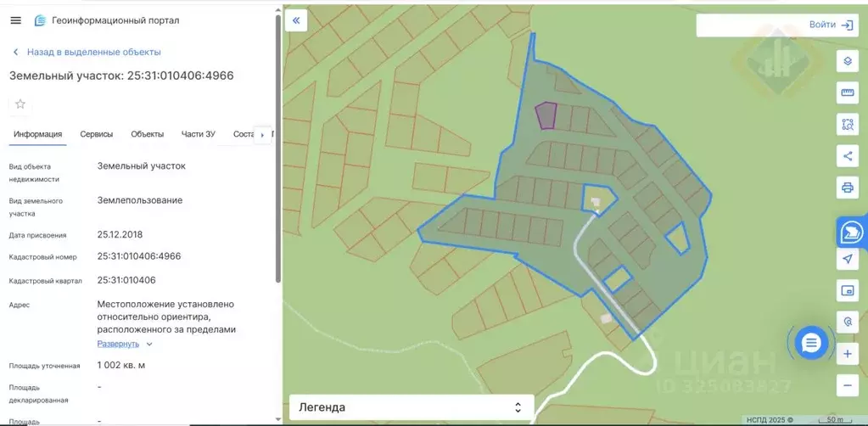
Task: Share the current map view
Action: [x=847, y=156]
